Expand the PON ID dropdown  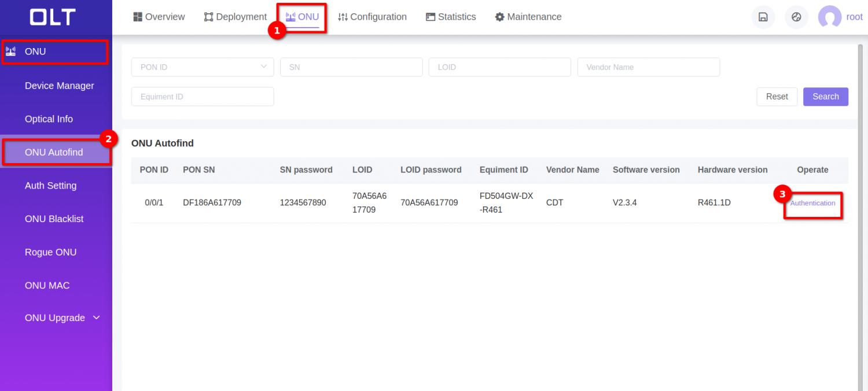[x=203, y=67]
